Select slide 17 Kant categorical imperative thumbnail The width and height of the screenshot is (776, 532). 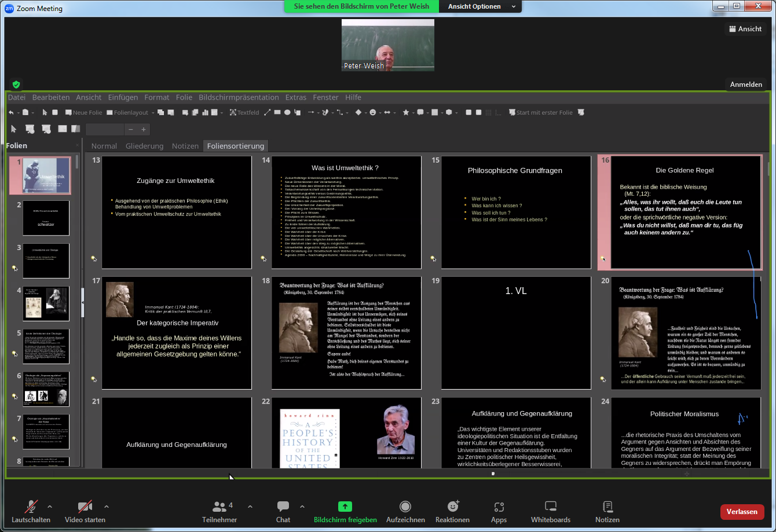pyautogui.click(x=177, y=333)
